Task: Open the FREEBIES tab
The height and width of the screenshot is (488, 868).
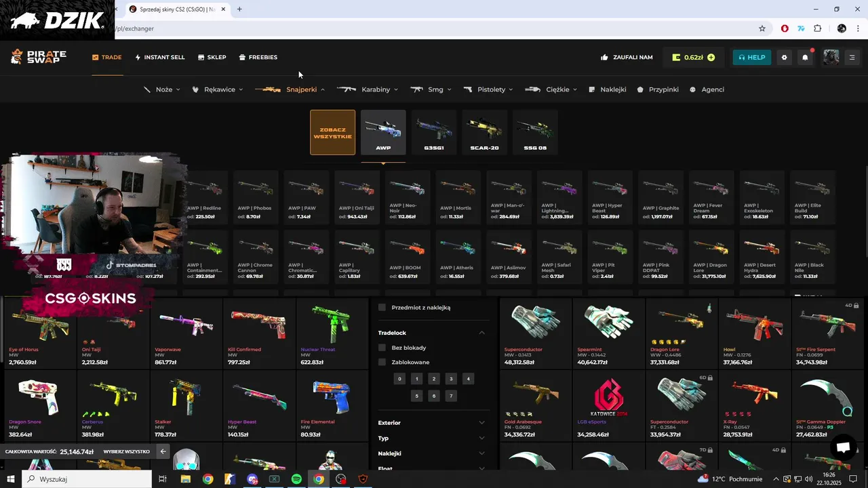Action: (258, 58)
